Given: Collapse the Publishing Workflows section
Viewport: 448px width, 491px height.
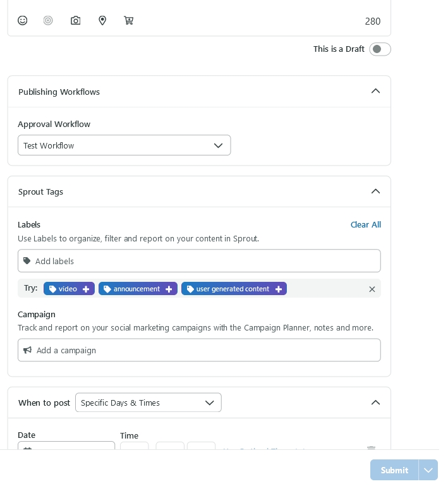Looking at the screenshot, I should [375, 91].
